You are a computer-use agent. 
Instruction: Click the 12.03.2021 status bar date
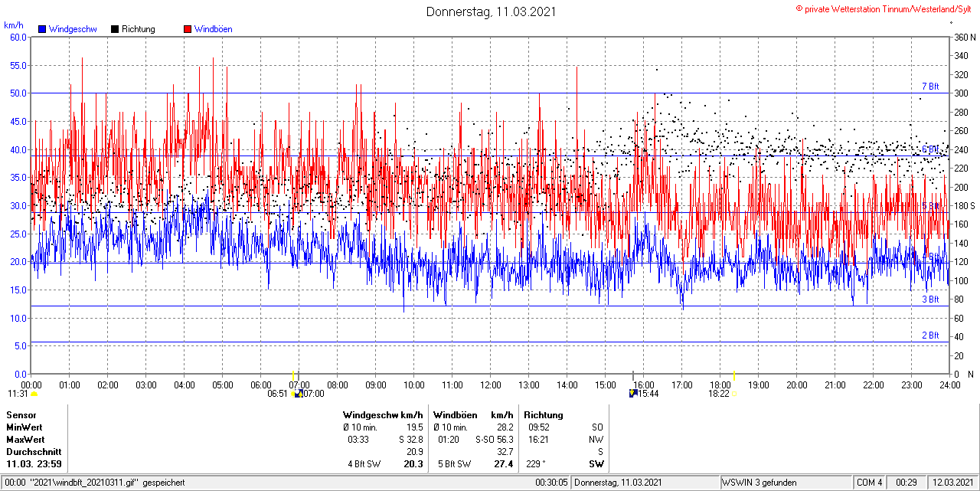[952, 483]
